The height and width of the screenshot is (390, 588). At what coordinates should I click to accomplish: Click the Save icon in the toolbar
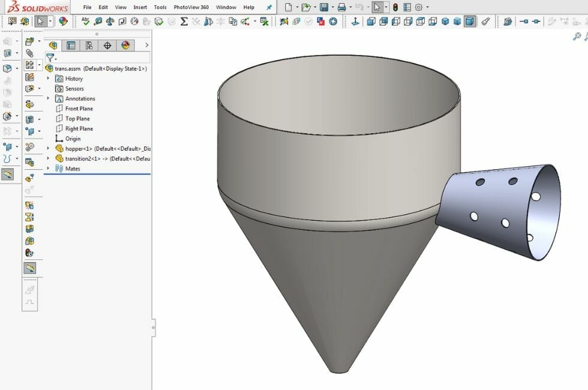323,7
